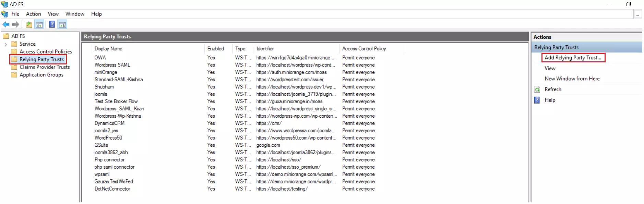Click the Up One Level folder icon

(29, 24)
